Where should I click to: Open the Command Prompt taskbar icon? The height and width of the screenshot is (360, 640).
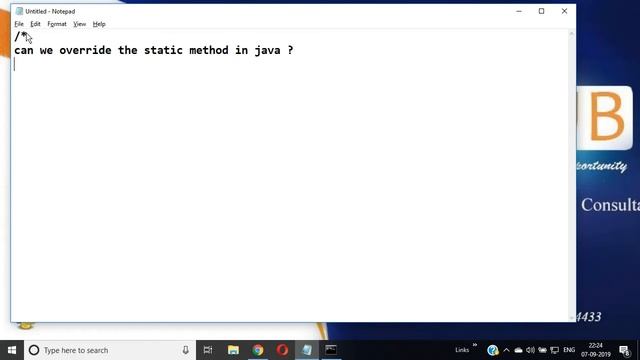(x=331, y=350)
